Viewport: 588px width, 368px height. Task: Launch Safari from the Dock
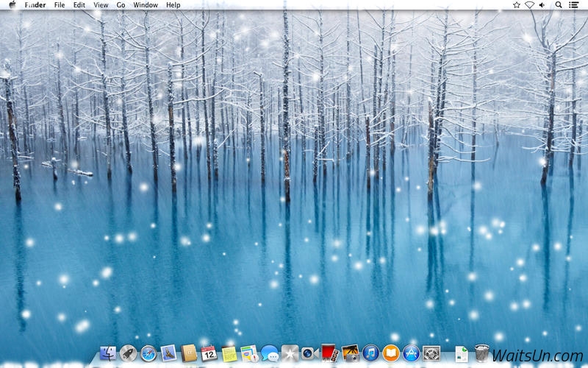148,353
